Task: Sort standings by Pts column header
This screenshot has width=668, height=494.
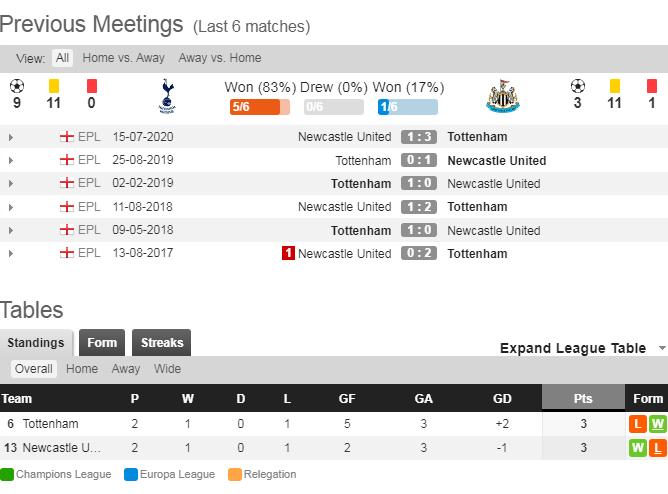Action: pos(583,398)
